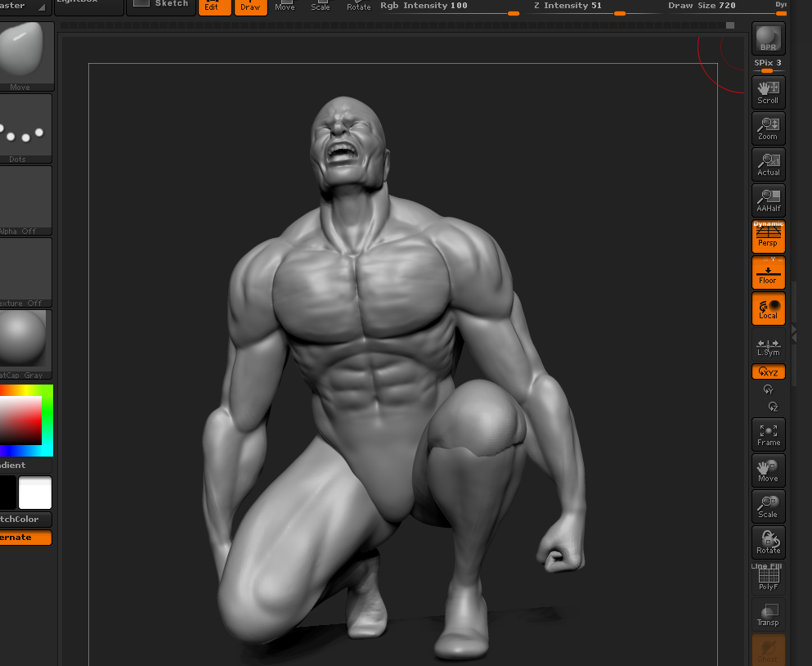Click the Projection Master button
This screenshot has height=666, width=812.
[25, 7]
